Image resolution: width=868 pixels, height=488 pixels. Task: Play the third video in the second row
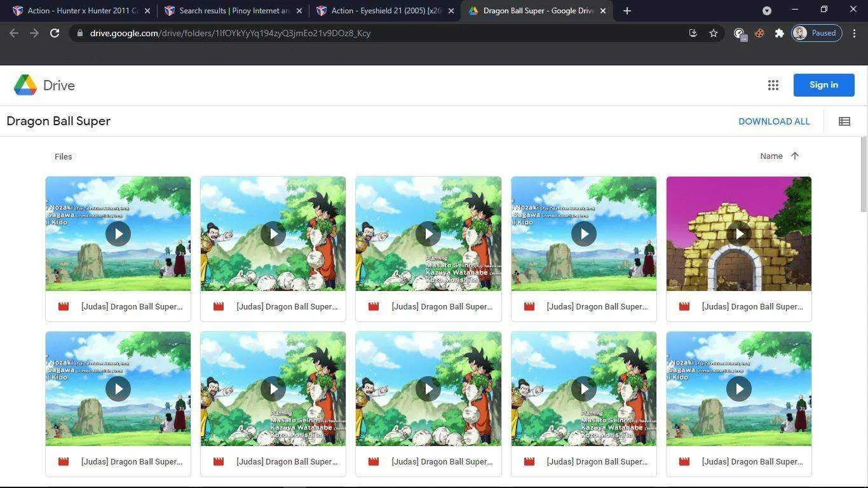pyautogui.click(x=428, y=389)
